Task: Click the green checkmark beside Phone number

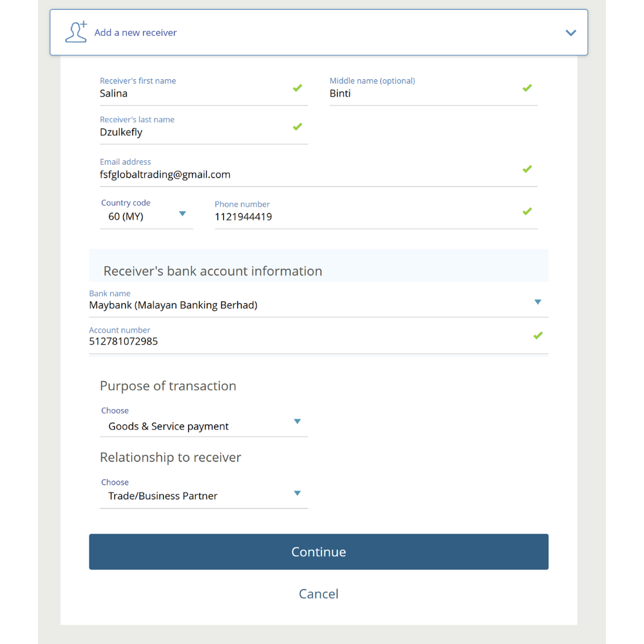Action: coord(527,211)
